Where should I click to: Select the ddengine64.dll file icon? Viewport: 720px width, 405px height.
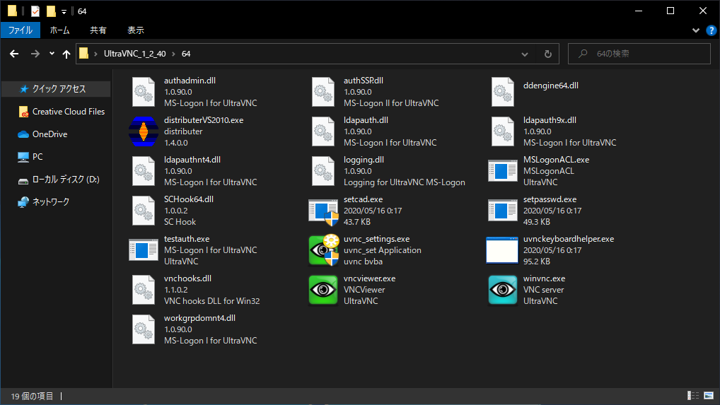click(502, 92)
